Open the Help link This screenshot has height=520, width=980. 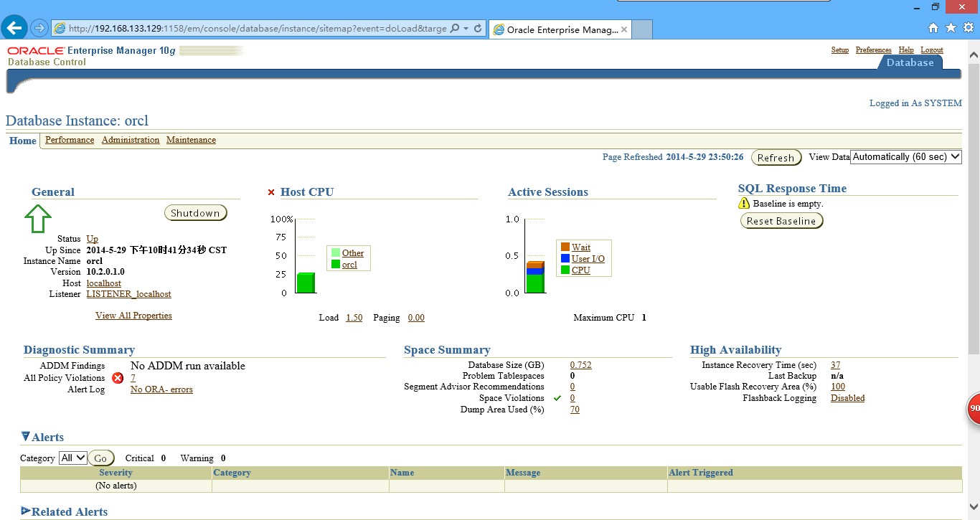click(x=906, y=50)
